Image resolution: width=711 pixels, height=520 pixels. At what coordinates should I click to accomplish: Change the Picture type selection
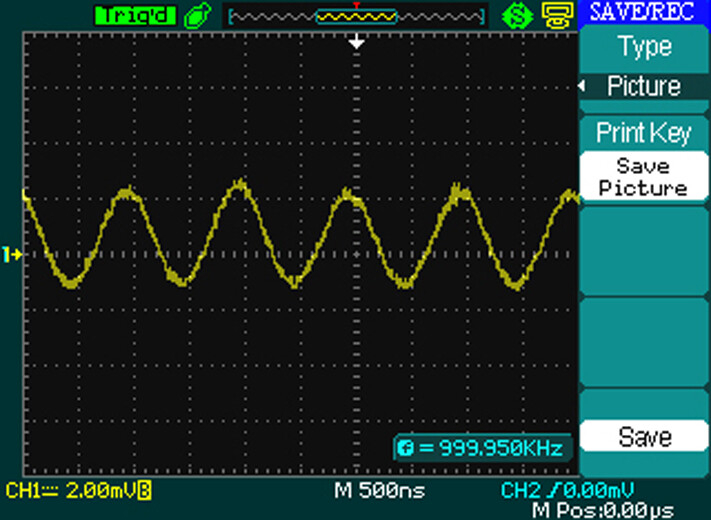[x=644, y=87]
